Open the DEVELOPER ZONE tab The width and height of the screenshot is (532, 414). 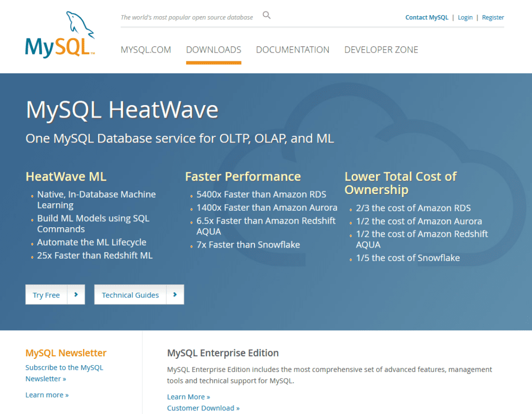[x=381, y=50]
